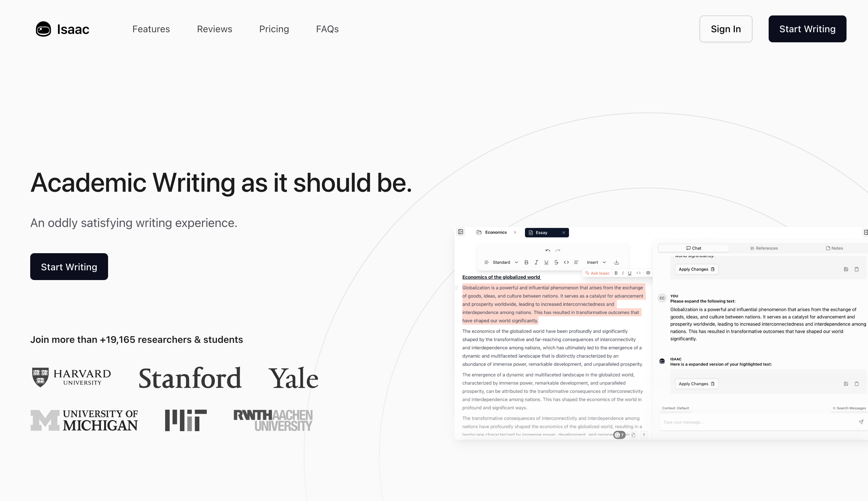The height and width of the screenshot is (501, 868).
Task: Click the text alignment icon before Insert
Action: [576, 262]
